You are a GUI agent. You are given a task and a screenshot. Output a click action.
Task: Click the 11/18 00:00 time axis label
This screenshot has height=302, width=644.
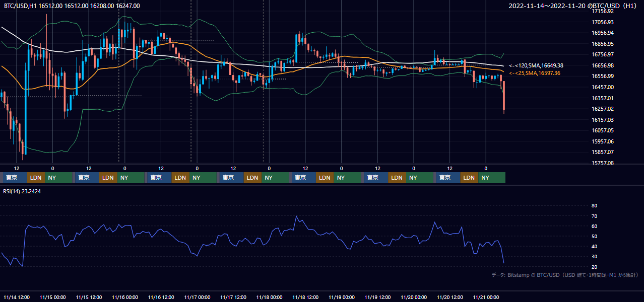[270, 297]
